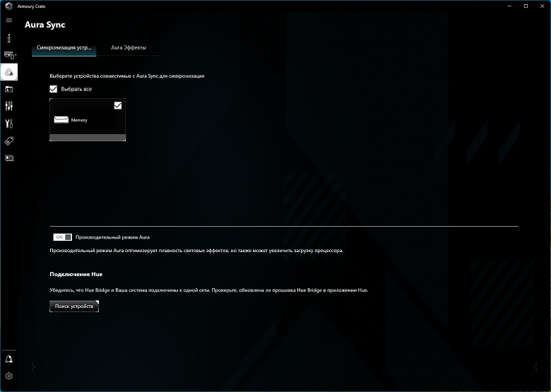Click the Memory module icon

click(x=61, y=120)
